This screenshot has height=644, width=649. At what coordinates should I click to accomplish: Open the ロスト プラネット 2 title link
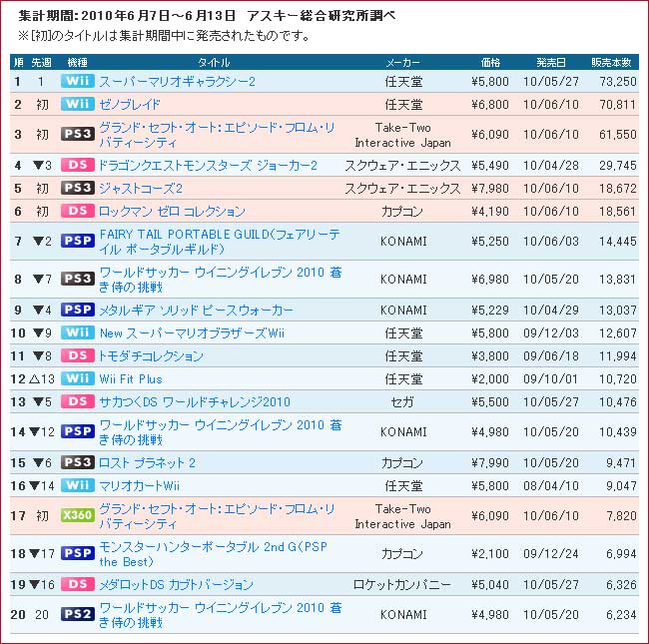click(x=147, y=462)
